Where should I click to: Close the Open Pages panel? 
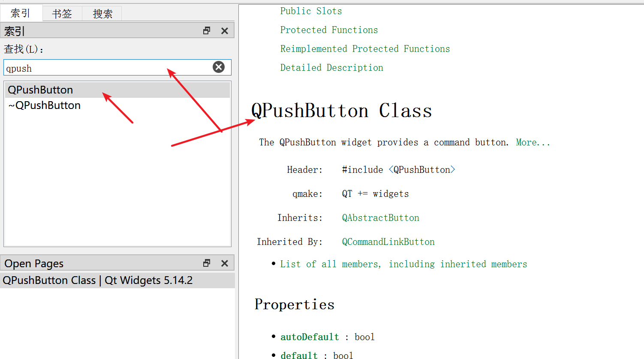[x=225, y=263]
